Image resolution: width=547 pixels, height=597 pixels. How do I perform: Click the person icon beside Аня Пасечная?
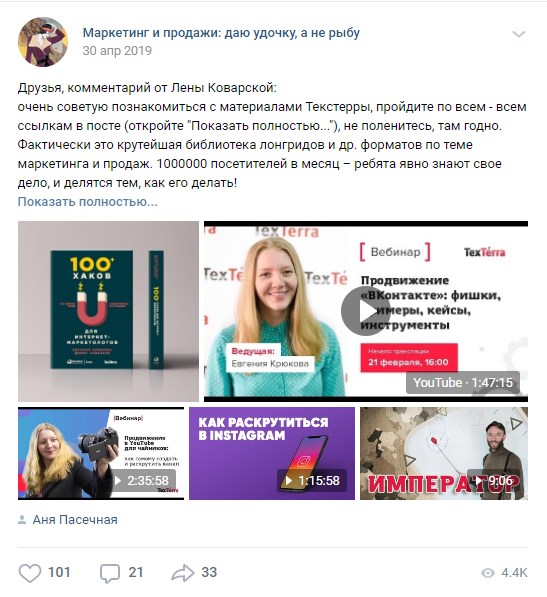pyautogui.click(x=22, y=520)
